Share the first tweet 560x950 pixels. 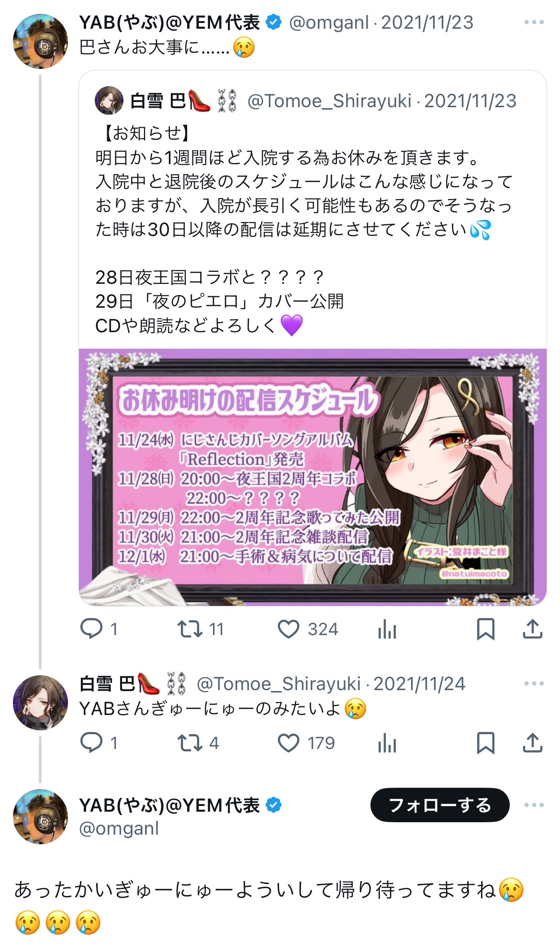point(533,629)
